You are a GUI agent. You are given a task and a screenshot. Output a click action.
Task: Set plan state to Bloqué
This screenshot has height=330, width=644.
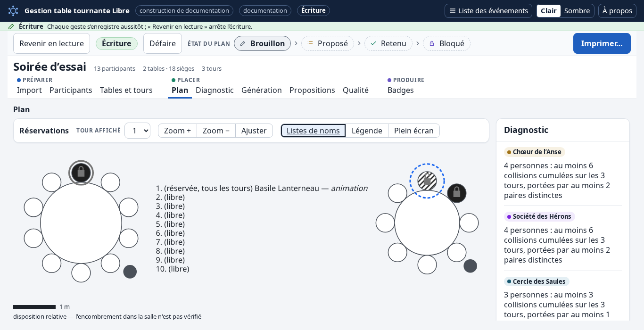tap(446, 43)
